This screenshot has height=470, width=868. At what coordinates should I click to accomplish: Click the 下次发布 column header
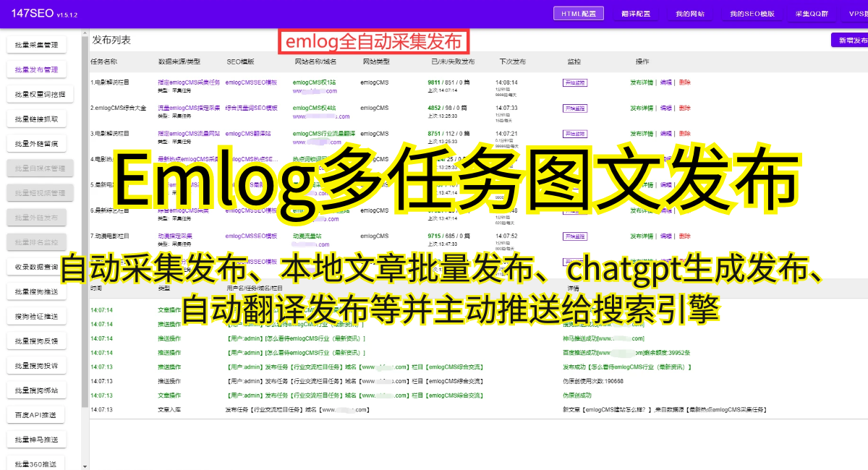click(513, 62)
